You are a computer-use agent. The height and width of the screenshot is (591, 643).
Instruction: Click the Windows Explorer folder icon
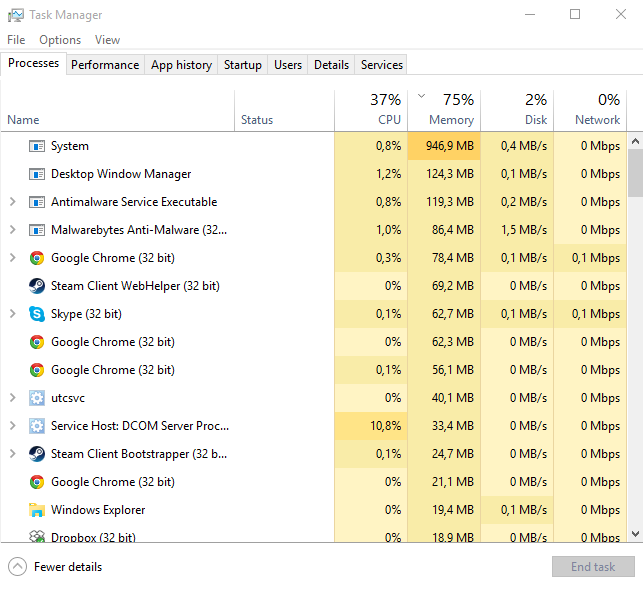[x=37, y=510]
